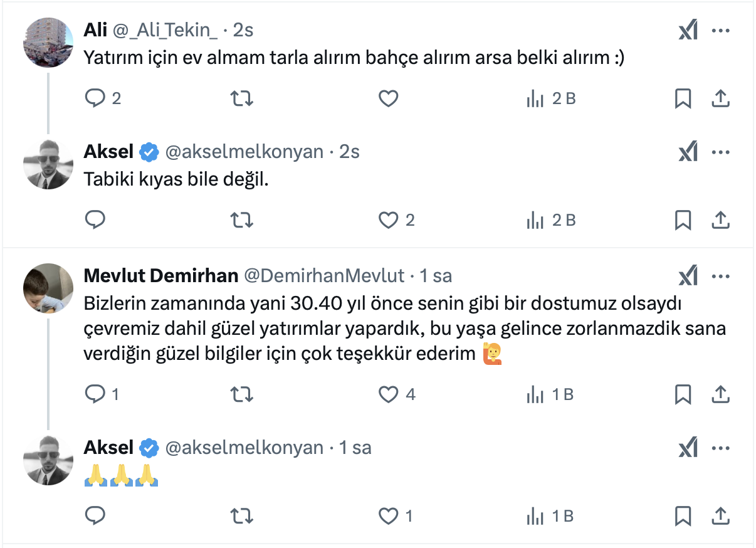
Task: View analytics on Aksel's "Tabiki" reply
Action: pos(535,220)
